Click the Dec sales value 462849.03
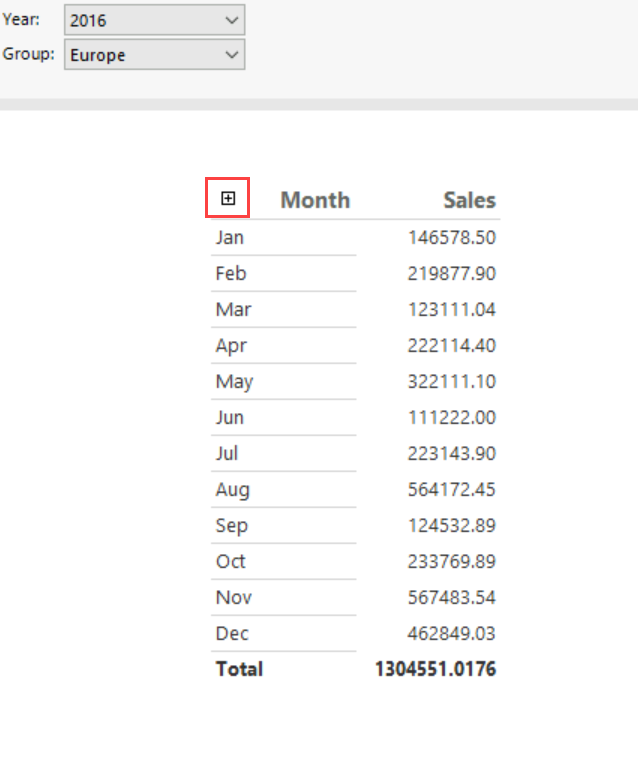The width and height of the screenshot is (638, 775). pos(452,634)
